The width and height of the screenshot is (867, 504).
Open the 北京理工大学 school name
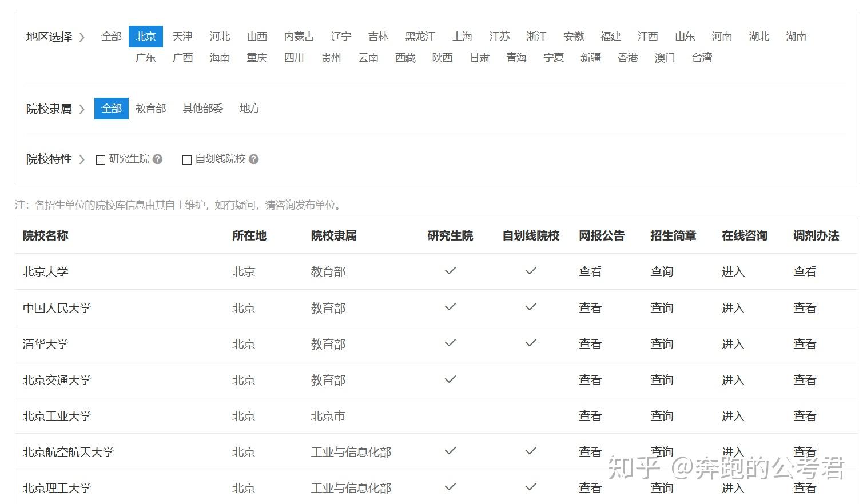pos(57,488)
